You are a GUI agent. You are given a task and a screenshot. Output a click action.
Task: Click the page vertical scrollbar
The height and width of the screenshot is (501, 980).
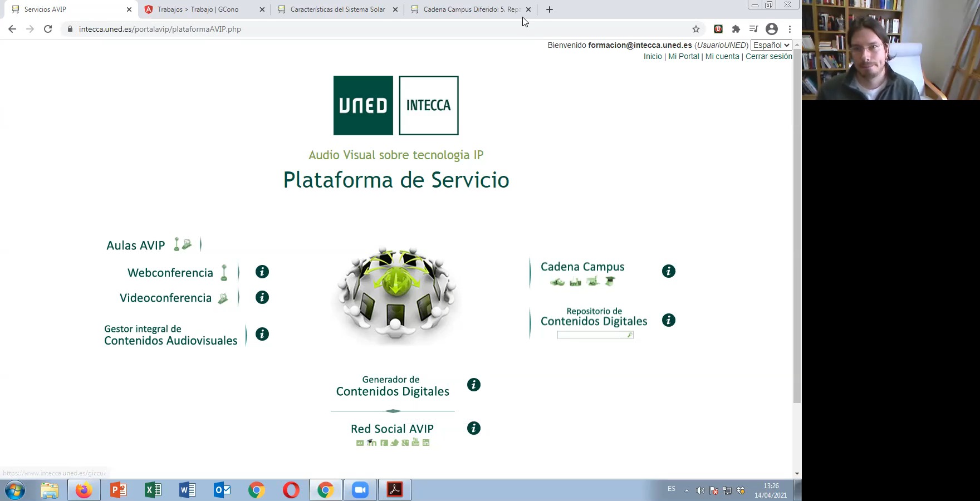tap(797, 226)
